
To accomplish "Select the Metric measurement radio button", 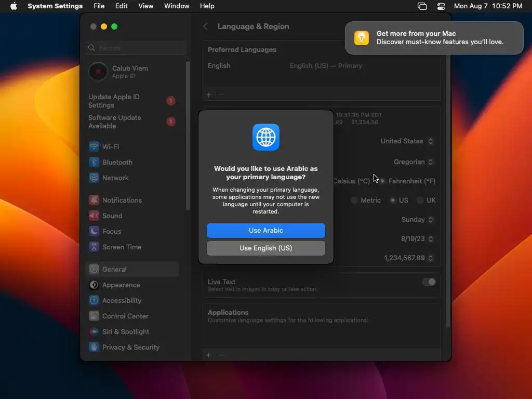I will point(354,200).
